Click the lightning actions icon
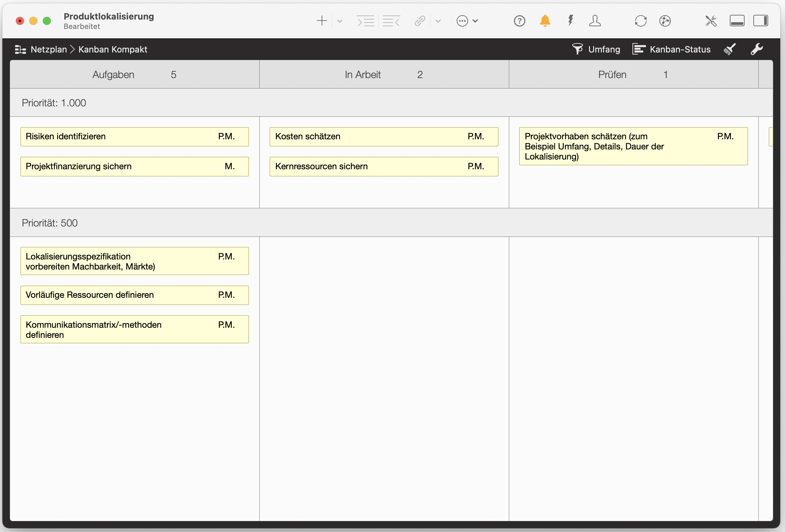 571,21
